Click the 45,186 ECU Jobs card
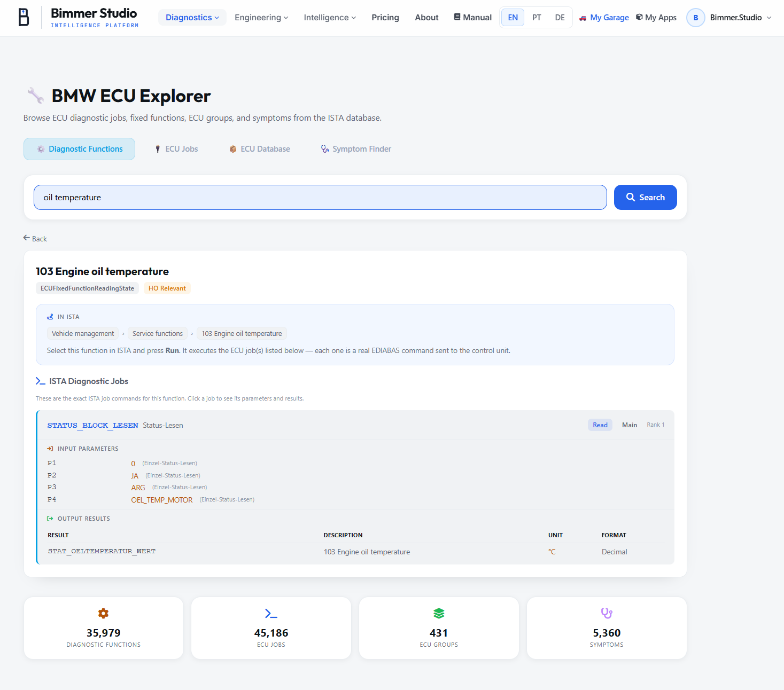The image size is (784, 690). [271, 628]
